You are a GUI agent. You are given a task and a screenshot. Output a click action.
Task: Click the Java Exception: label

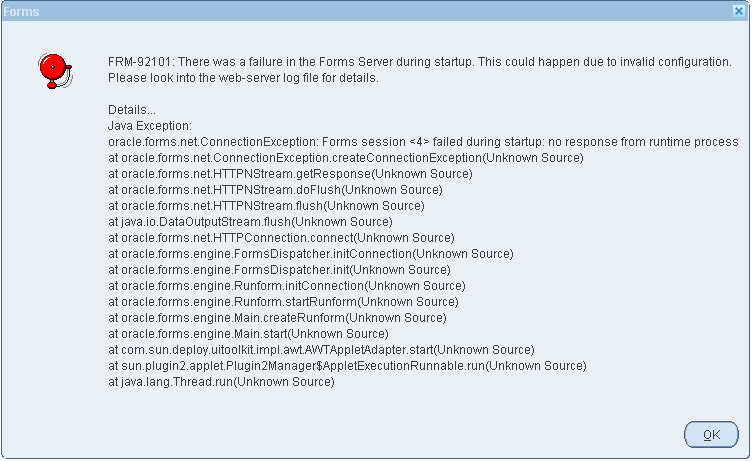coord(149,126)
